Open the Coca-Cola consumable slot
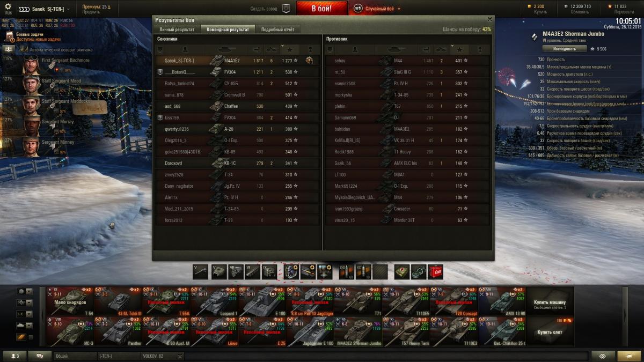 coord(436,272)
